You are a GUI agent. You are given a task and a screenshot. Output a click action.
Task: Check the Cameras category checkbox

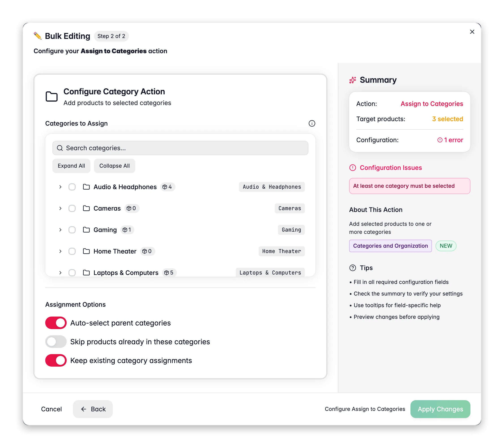click(x=72, y=208)
